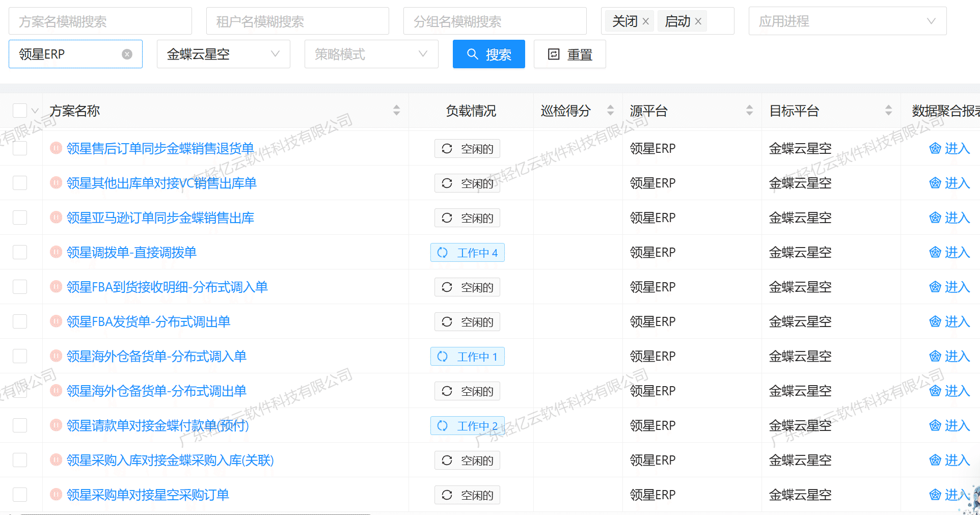
Task: Click the pause status icon beside 领星售后订单同步金蝶销售退货单
Action: tap(56, 148)
